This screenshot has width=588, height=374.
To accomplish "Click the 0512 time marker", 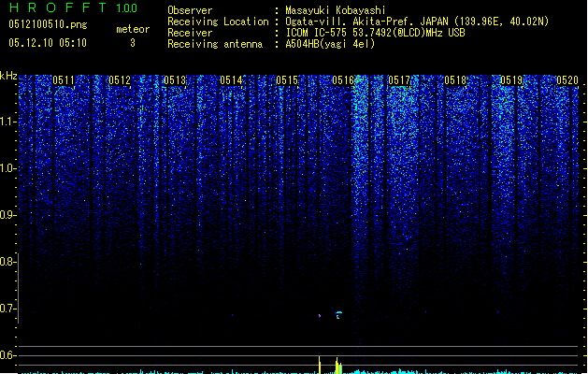I will pyautogui.click(x=120, y=80).
